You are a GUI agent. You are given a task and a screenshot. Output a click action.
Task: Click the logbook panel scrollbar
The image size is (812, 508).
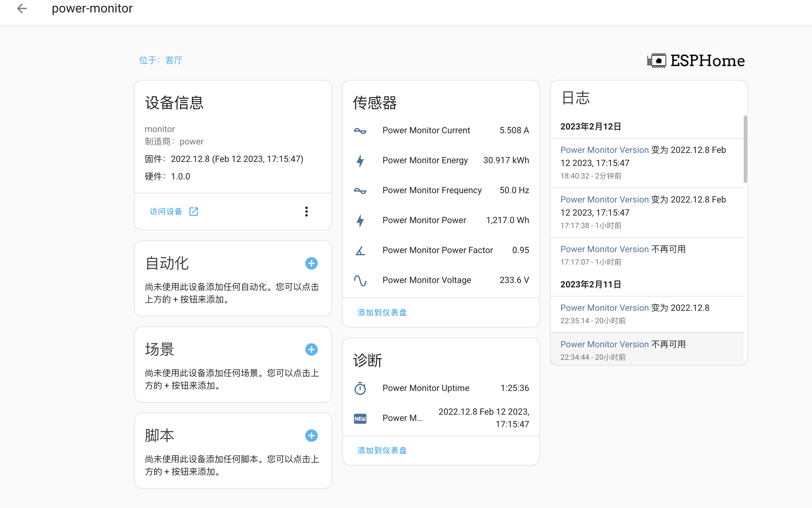[x=745, y=149]
